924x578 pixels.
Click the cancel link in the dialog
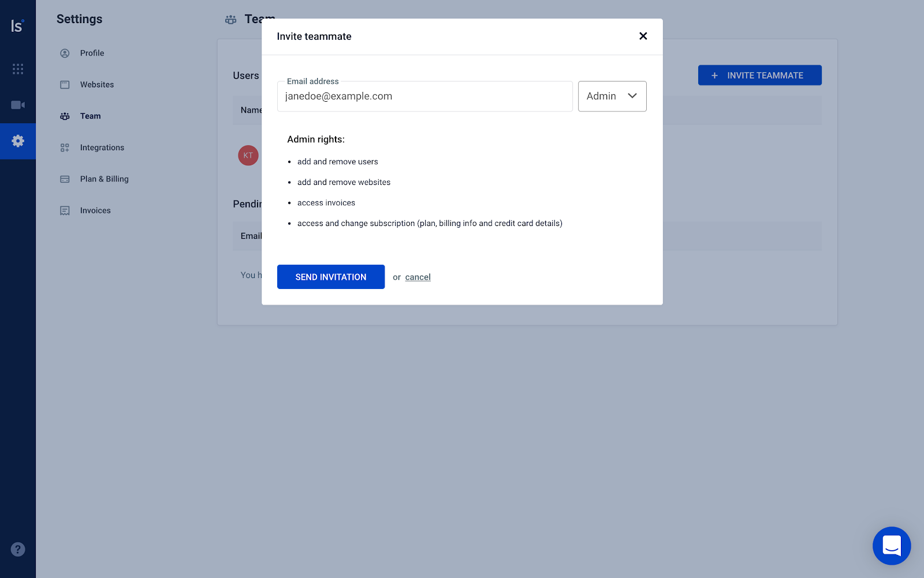418,277
